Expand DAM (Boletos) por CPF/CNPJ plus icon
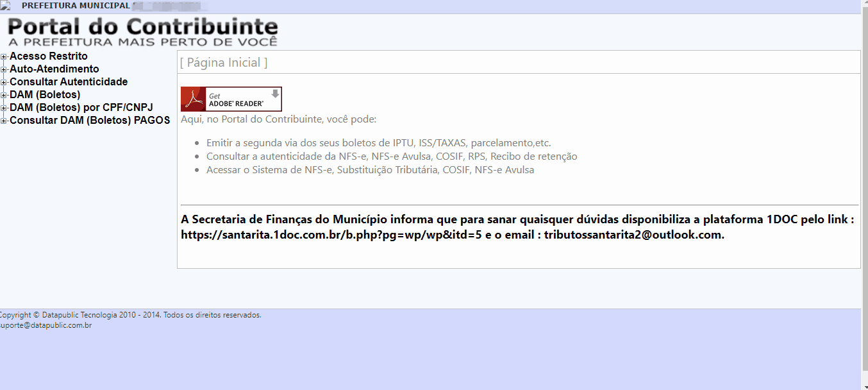 pos(4,108)
